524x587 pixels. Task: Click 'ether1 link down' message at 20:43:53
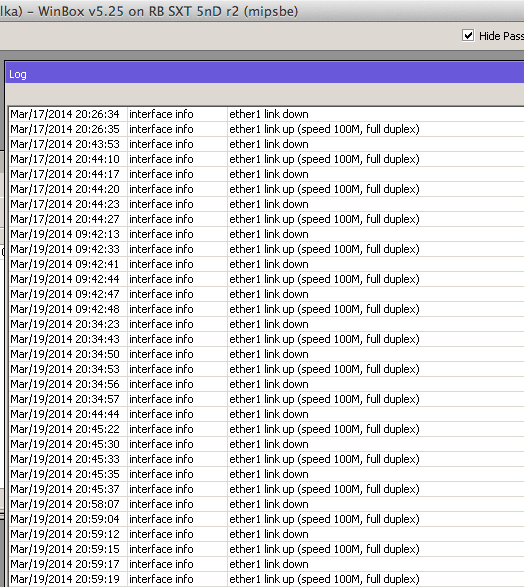coord(269,144)
